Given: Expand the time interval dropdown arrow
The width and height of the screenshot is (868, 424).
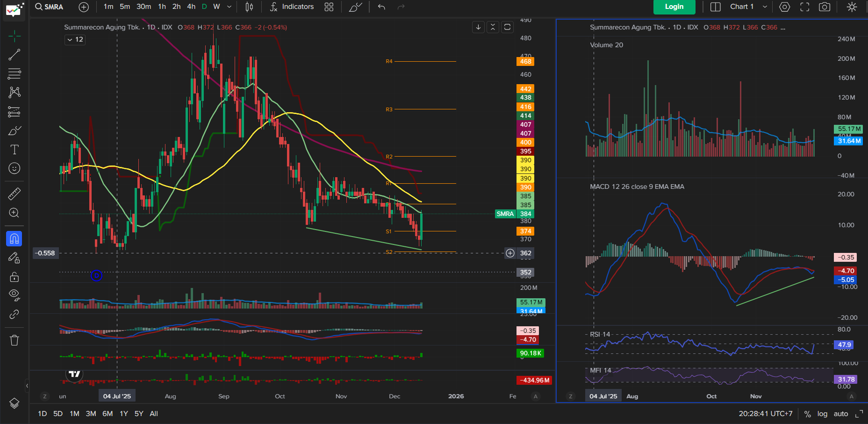Looking at the screenshot, I should coord(229,7).
